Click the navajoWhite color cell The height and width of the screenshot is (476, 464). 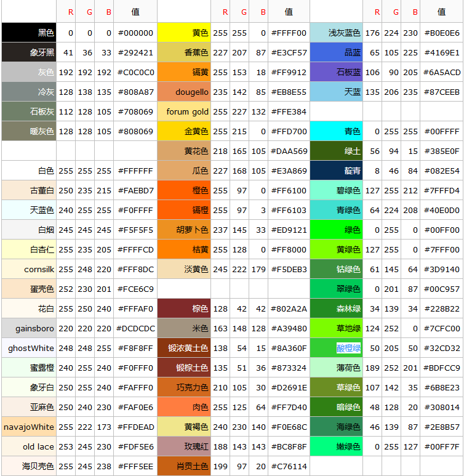click(x=29, y=427)
